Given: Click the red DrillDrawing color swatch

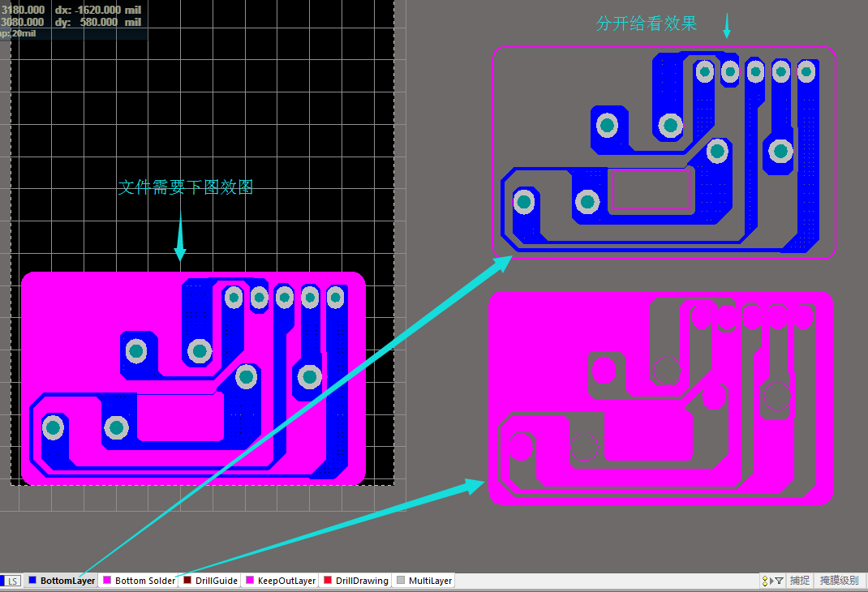Looking at the screenshot, I should (328, 581).
